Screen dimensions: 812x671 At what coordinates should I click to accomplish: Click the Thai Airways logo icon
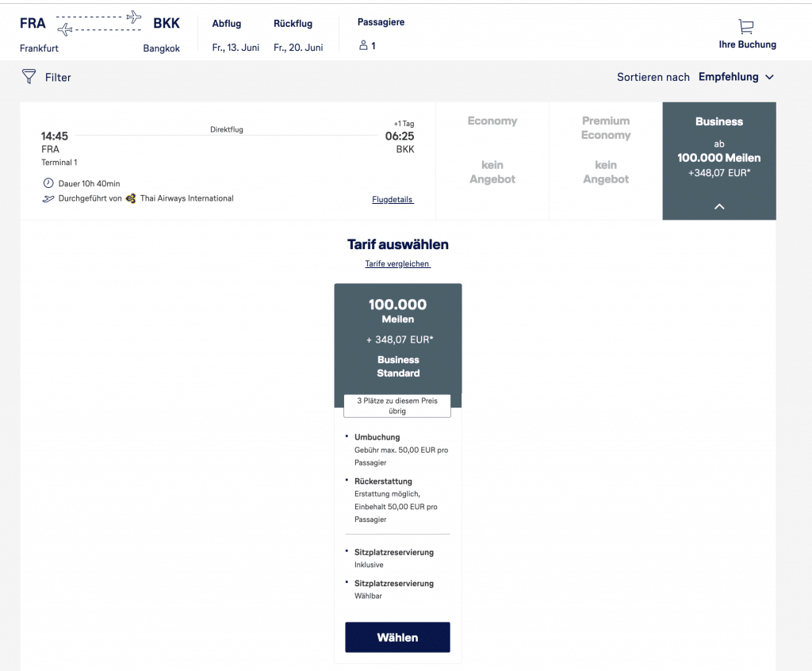coord(131,198)
